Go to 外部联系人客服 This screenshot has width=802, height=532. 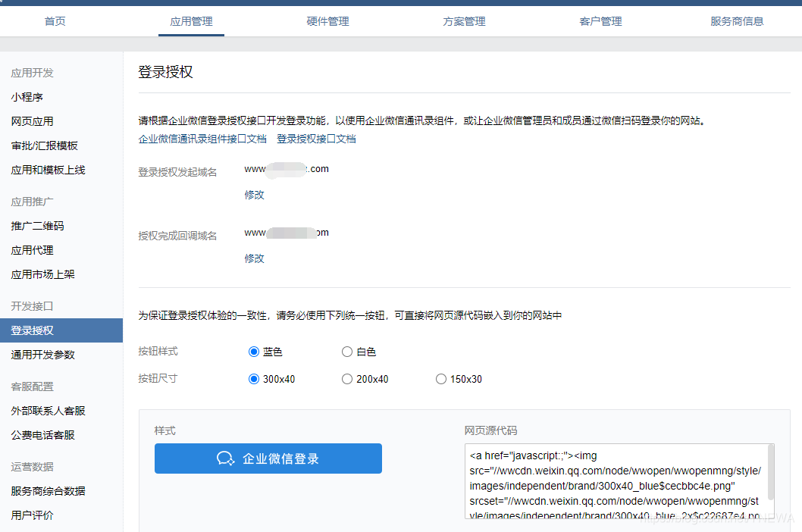(x=48, y=411)
